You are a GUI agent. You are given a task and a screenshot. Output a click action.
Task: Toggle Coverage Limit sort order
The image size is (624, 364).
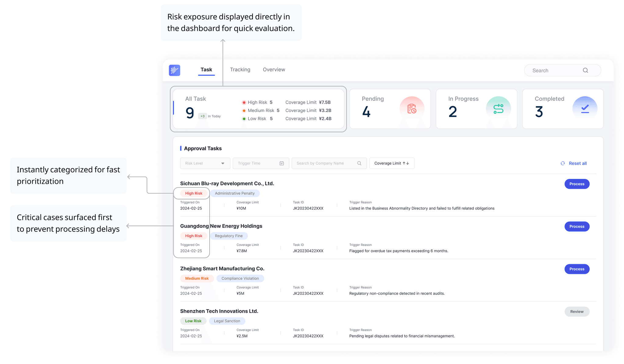pyautogui.click(x=392, y=163)
